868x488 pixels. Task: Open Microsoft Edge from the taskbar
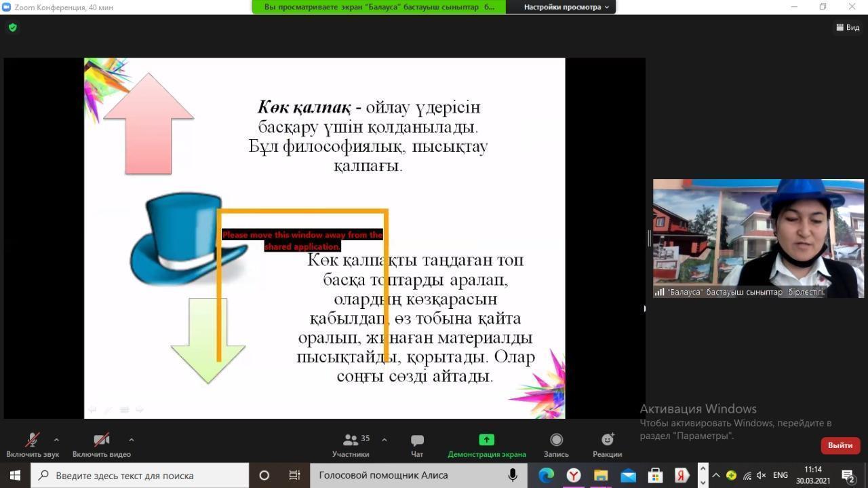(x=546, y=475)
